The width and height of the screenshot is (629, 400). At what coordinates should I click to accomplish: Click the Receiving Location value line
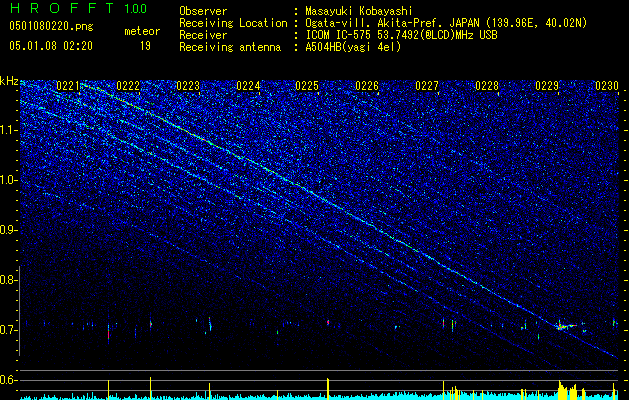[444, 23]
